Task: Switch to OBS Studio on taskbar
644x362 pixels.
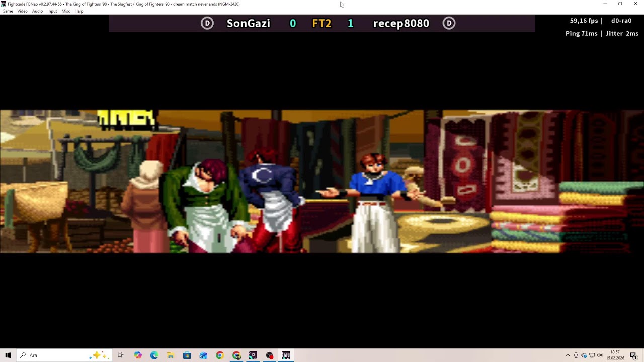Action: coord(269,355)
